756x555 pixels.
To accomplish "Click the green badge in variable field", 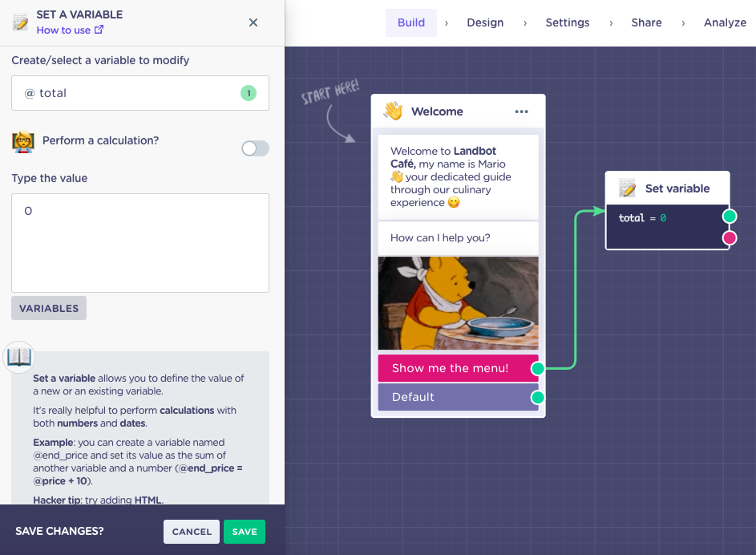I will 249,93.
